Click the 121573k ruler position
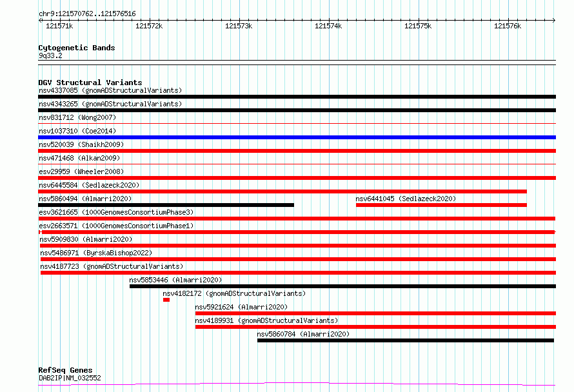 coord(239,26)
